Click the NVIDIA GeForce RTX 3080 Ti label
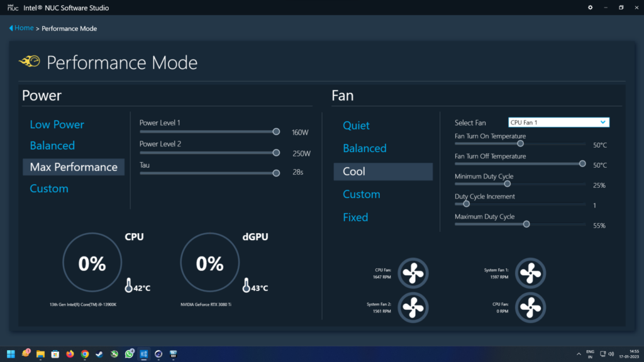The width and height of the screenshot is (644, 362). tap(206, 305)
